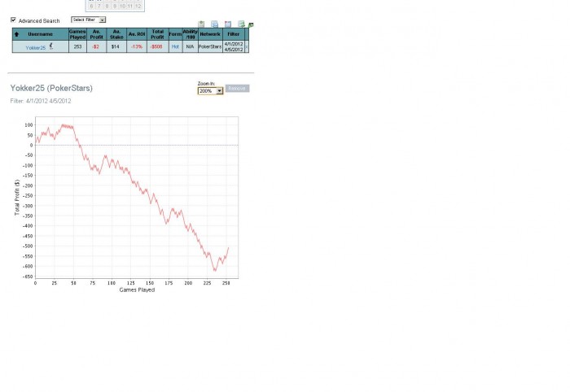Click the N/A ability cell

click(190, 46)
